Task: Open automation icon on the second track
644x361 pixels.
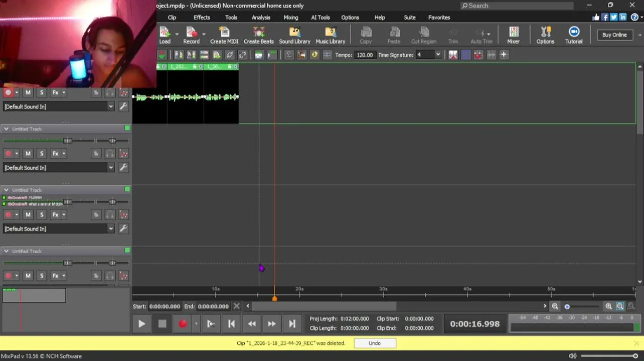Action: (x=123, y=153)
